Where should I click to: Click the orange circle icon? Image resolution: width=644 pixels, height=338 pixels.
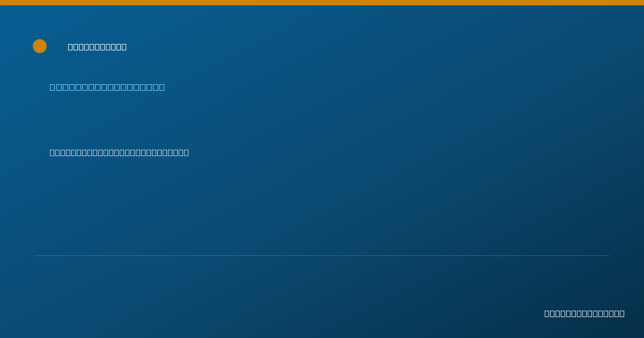pos(40,46)
